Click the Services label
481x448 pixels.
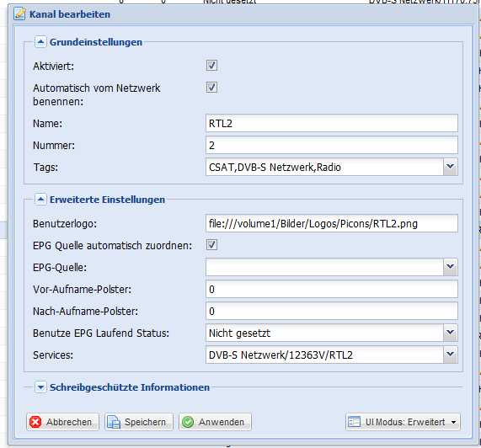coord(53,355)
